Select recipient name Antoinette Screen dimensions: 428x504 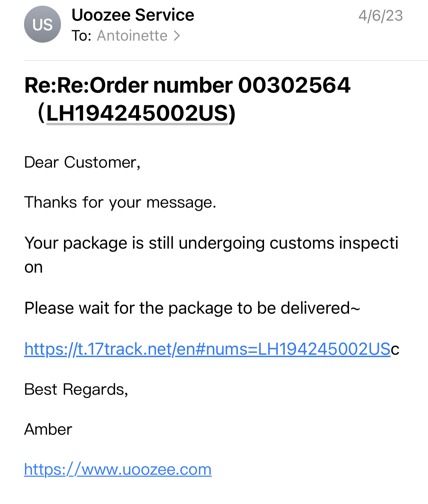pyautogui.click(x=132, y=36)
